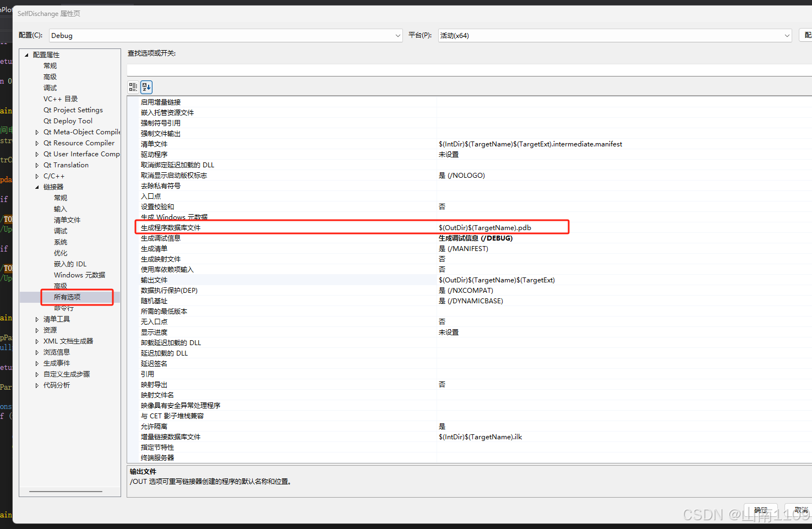Select 常规 under 链接器
The width and height of the screenshot is (812, 529).
[61, 198]
